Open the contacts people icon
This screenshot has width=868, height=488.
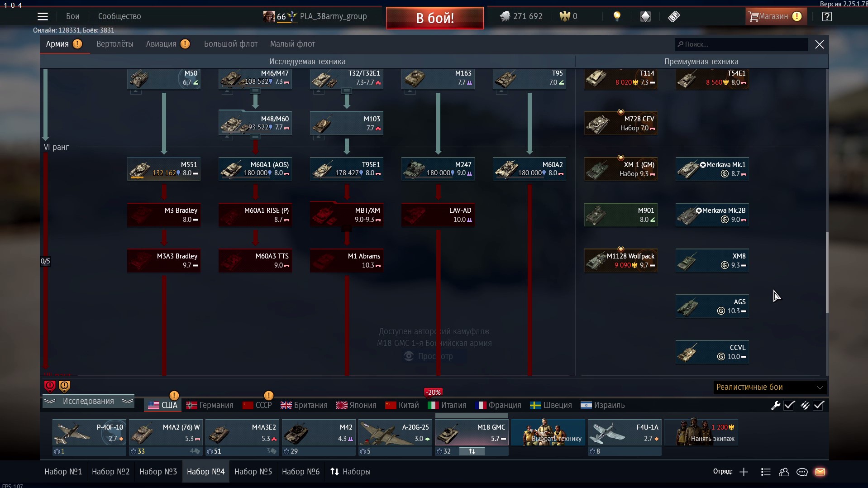pos(784,472)
